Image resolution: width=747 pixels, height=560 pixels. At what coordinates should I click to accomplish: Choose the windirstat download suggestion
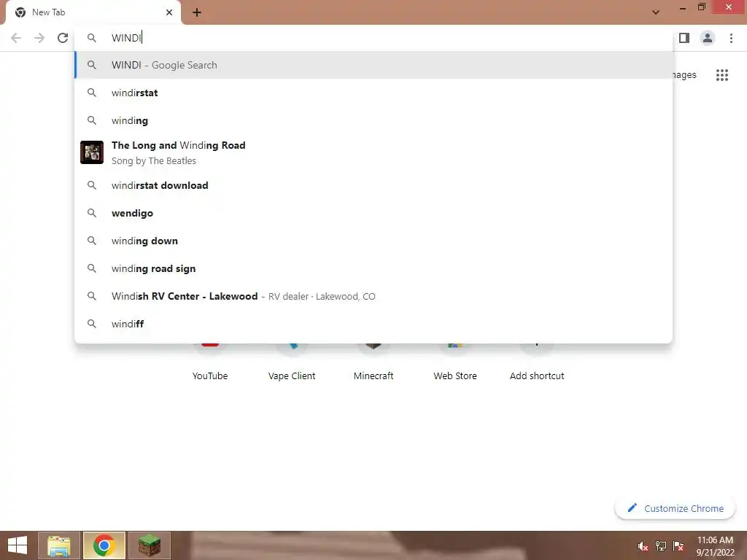[373, 185]
